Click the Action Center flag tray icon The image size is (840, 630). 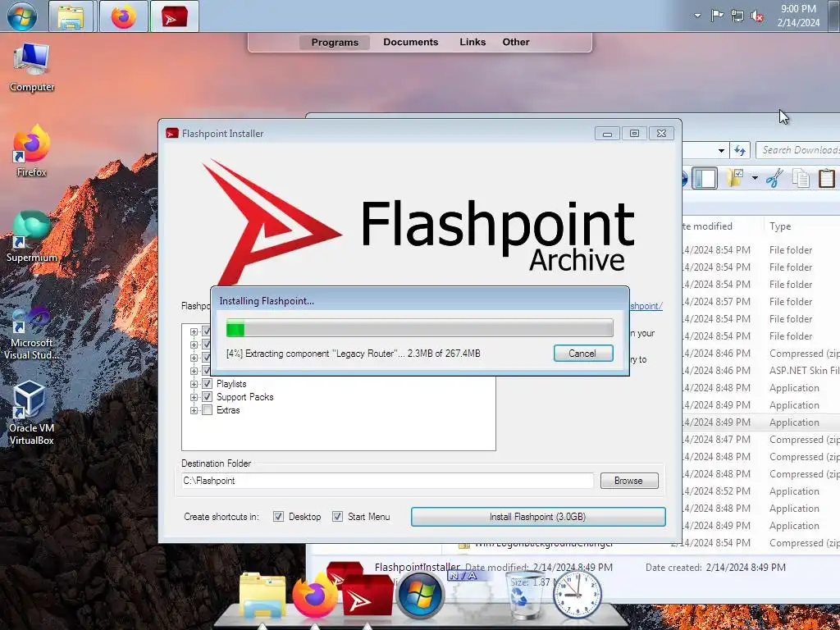tap(717, 16)
